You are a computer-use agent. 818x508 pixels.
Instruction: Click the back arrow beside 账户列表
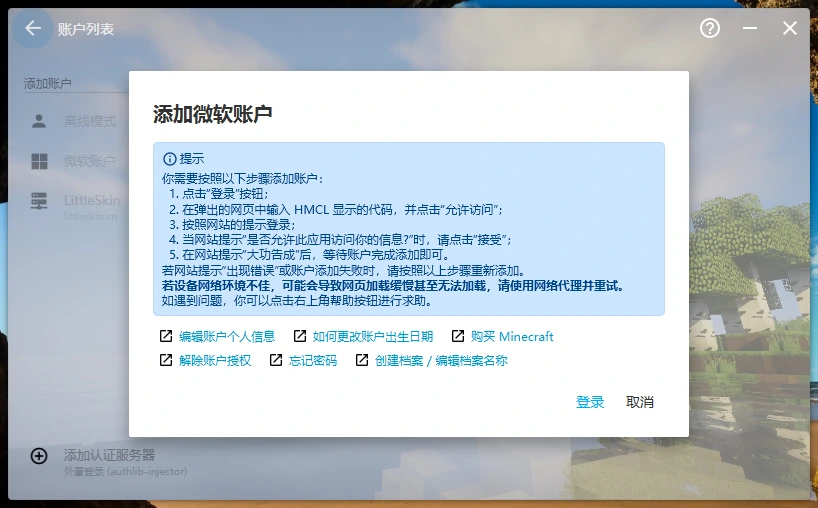tap(33, 28)
